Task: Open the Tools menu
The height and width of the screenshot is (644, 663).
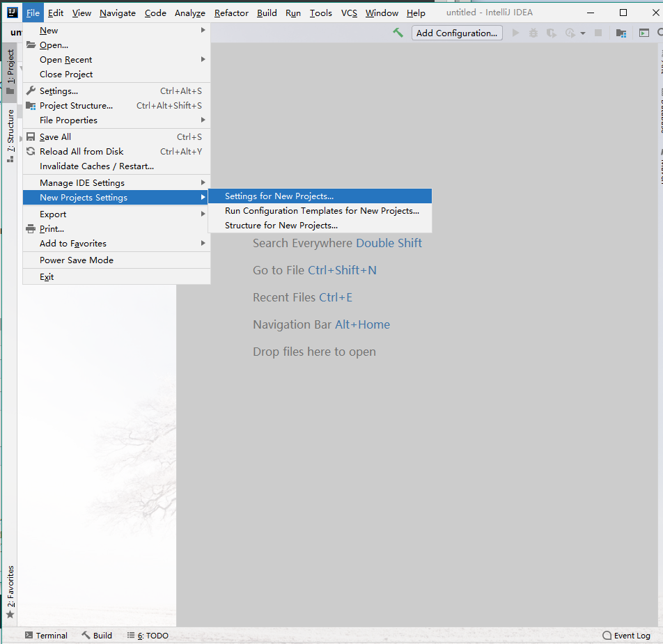Action: tap(321, 13)
